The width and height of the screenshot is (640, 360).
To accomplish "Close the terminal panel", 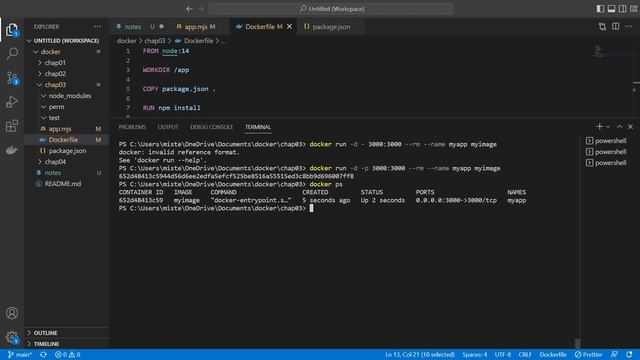I will (630, 127).
